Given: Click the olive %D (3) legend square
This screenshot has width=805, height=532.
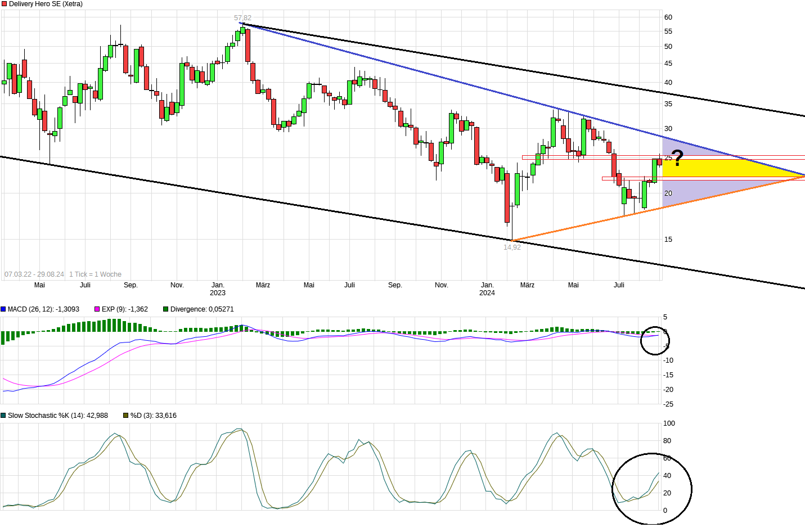Looking at the screenshot, I should coord(126,416).
